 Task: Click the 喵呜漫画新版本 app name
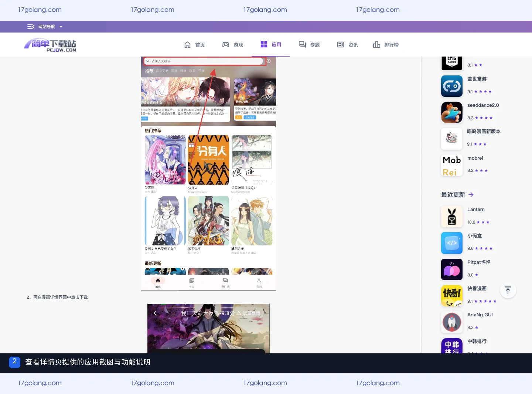(x=484, y=132)
